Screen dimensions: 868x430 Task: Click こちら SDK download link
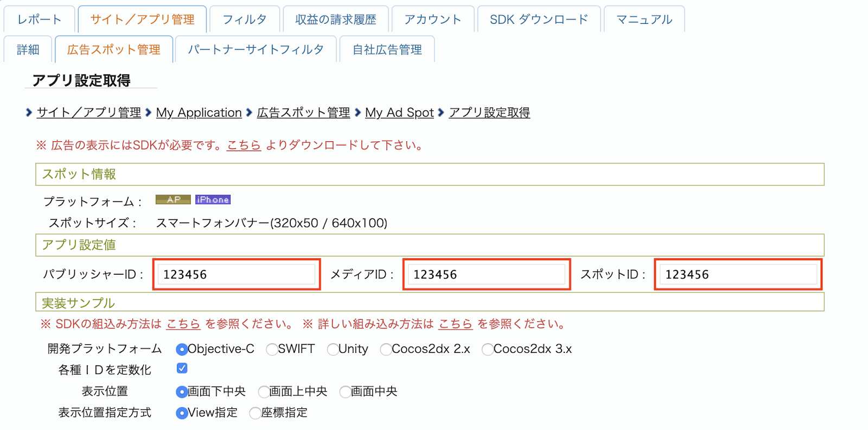[244, 145]
